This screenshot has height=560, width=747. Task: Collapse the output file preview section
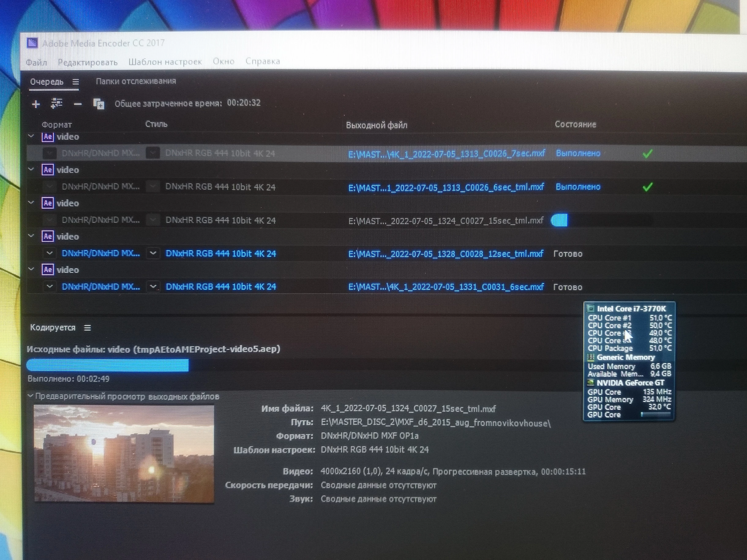[30, 396]
